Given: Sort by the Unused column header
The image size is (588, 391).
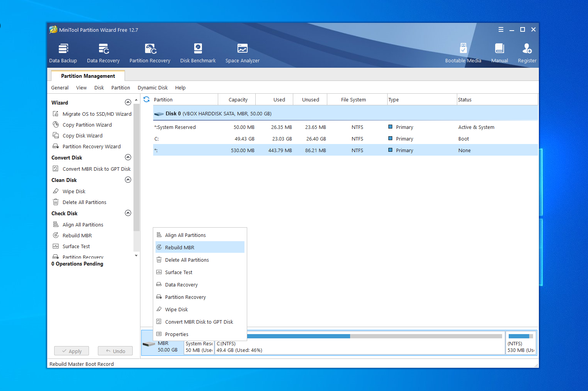Looking at the screenshot, I should (x=310, y=99).
